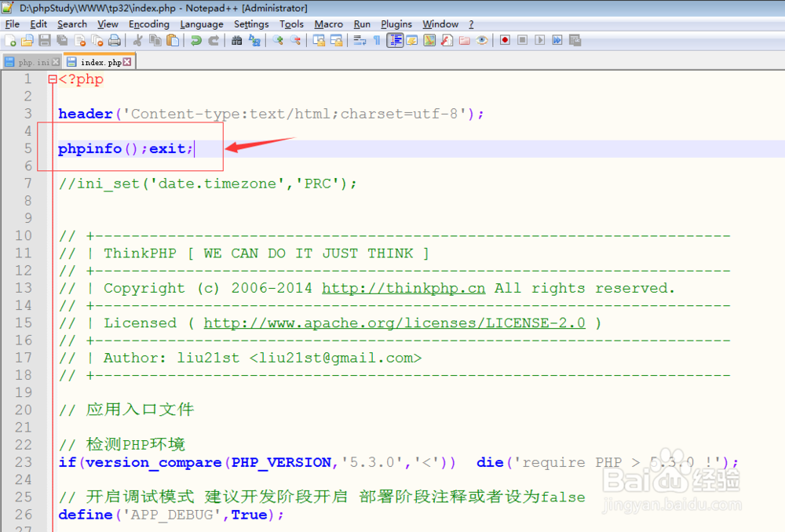
Task: Click 'date.timezone' text on line 7
Action: [x=217, y=184]
